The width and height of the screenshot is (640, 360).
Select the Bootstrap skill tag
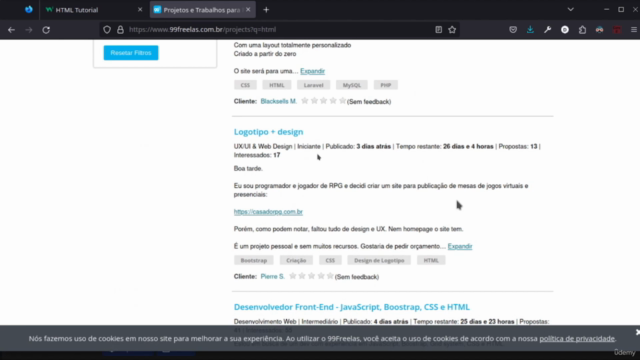(254, 260)
